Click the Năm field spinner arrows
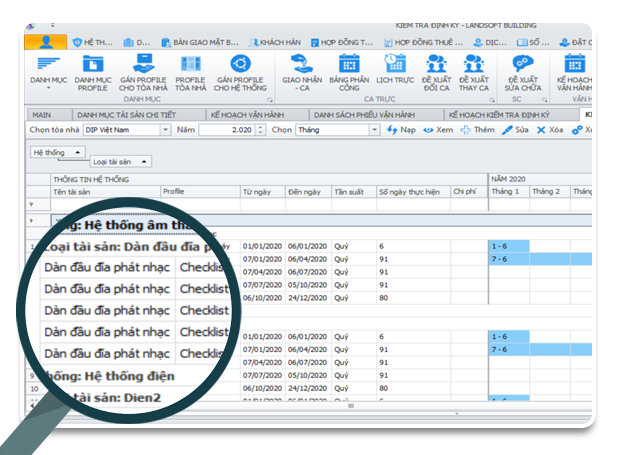This screenshot has height=455, width=618. [x=260, y=130]
